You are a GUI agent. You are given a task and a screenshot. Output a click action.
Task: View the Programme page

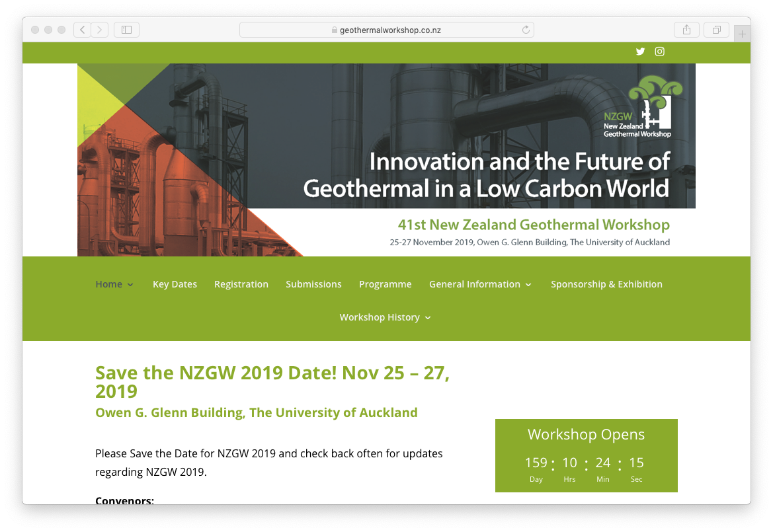click(385, 284)
